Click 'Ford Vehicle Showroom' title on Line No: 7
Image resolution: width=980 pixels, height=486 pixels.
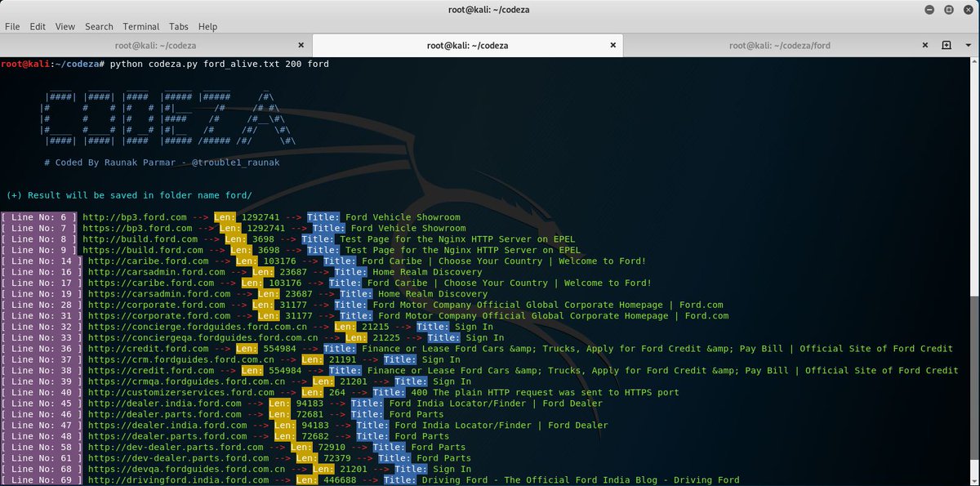(x=408, y=228)
